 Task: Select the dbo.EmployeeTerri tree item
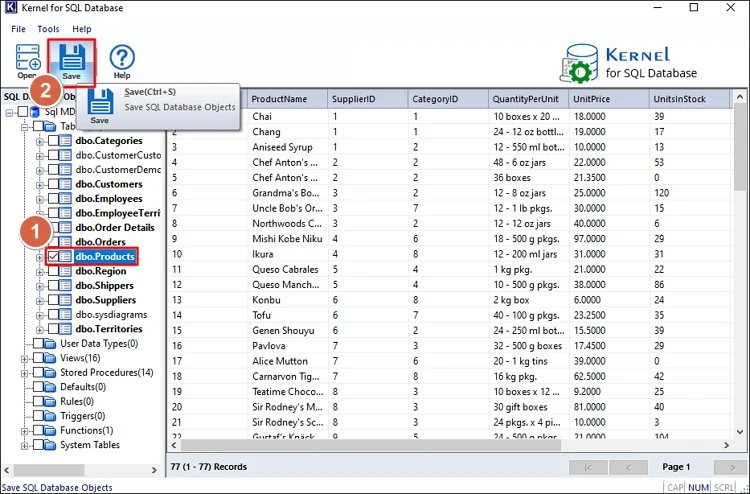pos(118,213)
